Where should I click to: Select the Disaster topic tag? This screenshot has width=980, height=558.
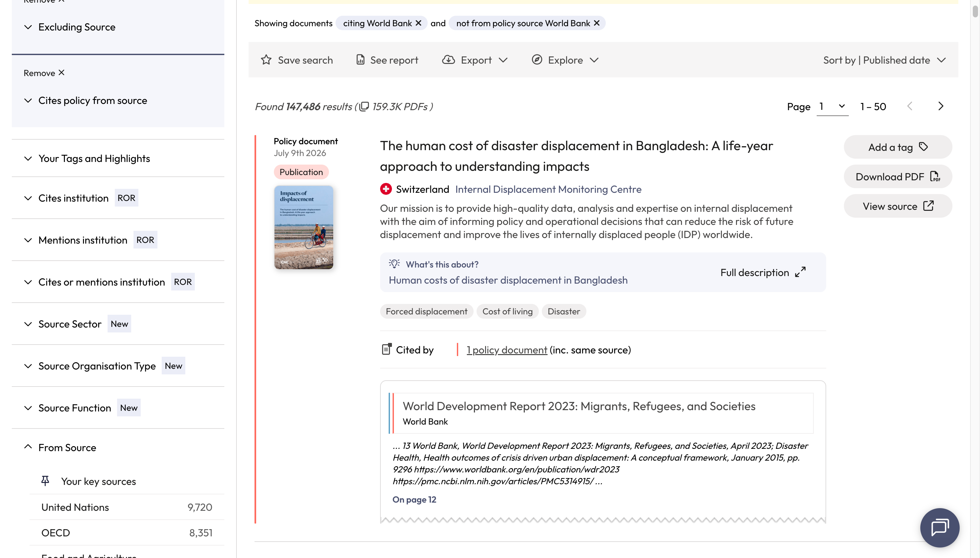[x=564, y=311]
